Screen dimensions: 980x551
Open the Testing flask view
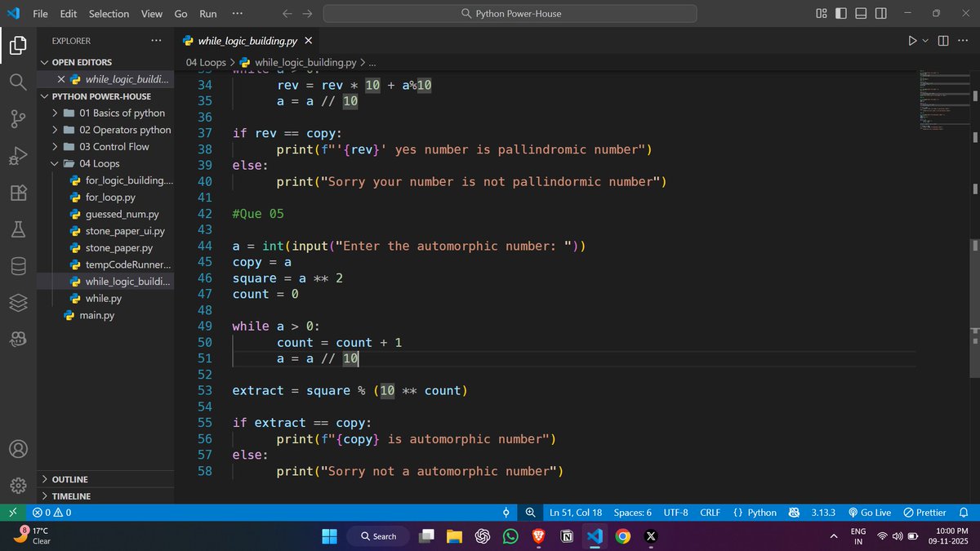18,229
